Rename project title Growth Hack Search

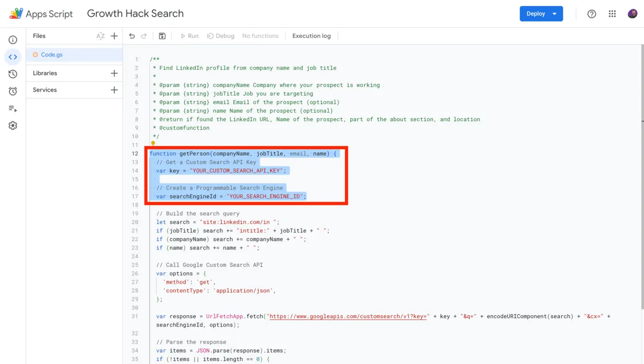pyautogui.click(x=135, y=13)
